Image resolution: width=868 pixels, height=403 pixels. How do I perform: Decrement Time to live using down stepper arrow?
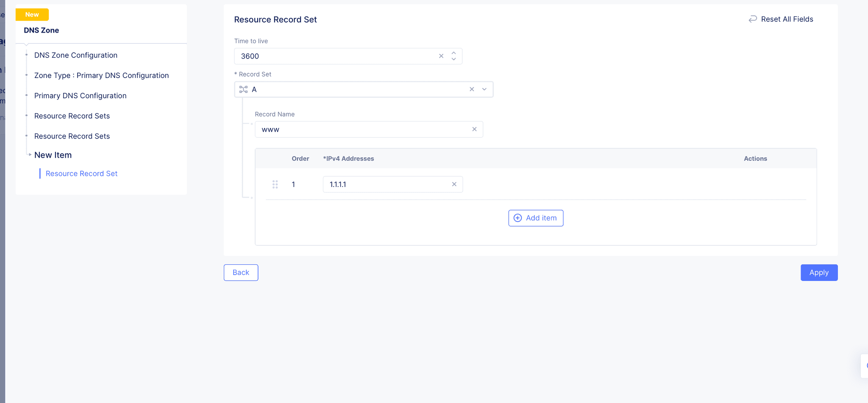tap(453, 58)
